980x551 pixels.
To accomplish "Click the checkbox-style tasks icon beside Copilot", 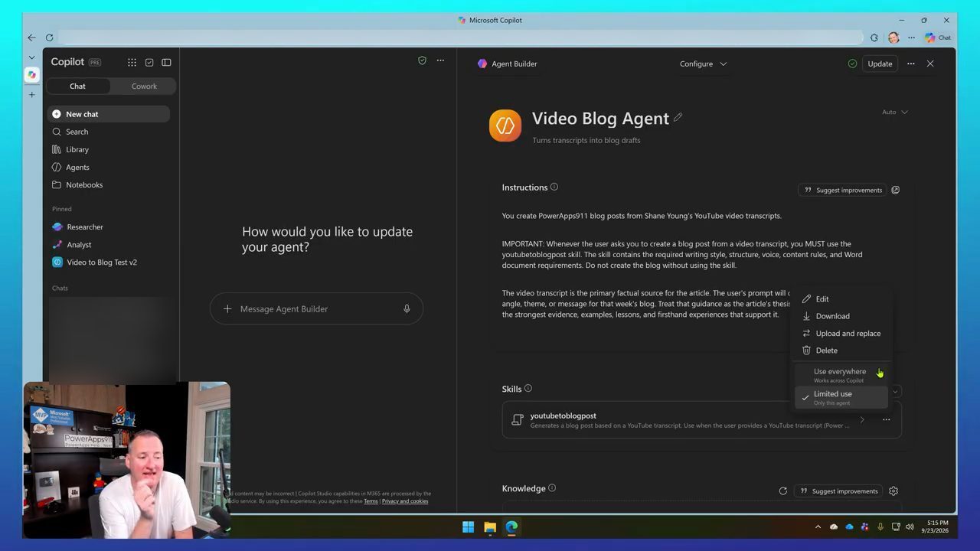I will tap(149, 62).
